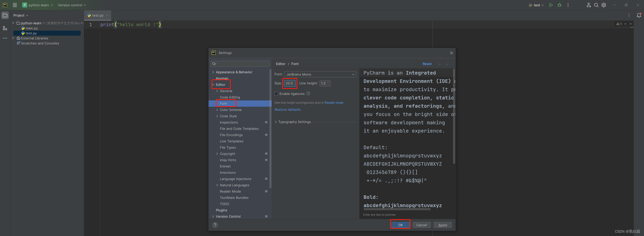Focus the Line height input field

325,83
